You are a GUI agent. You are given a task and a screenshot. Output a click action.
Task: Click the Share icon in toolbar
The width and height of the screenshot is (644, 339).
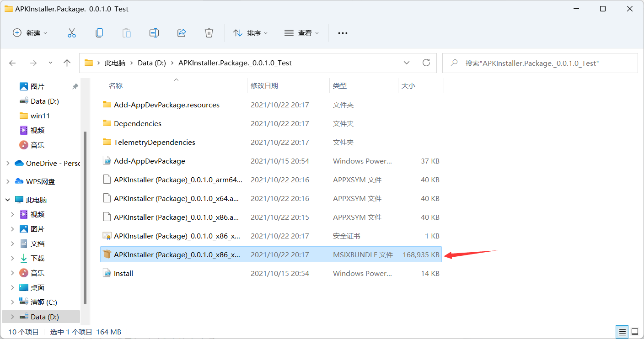pos(182,33)
